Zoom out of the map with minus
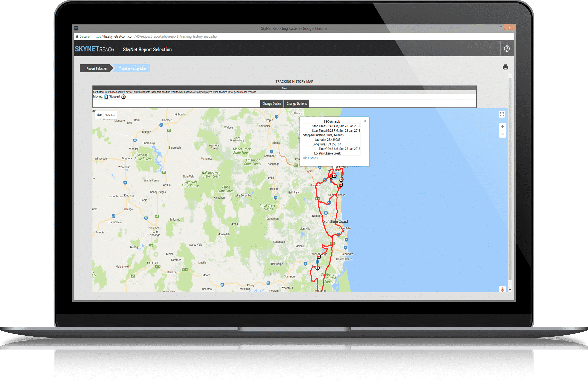The width and height of the screenshot is (588, 381). [503, 134]
